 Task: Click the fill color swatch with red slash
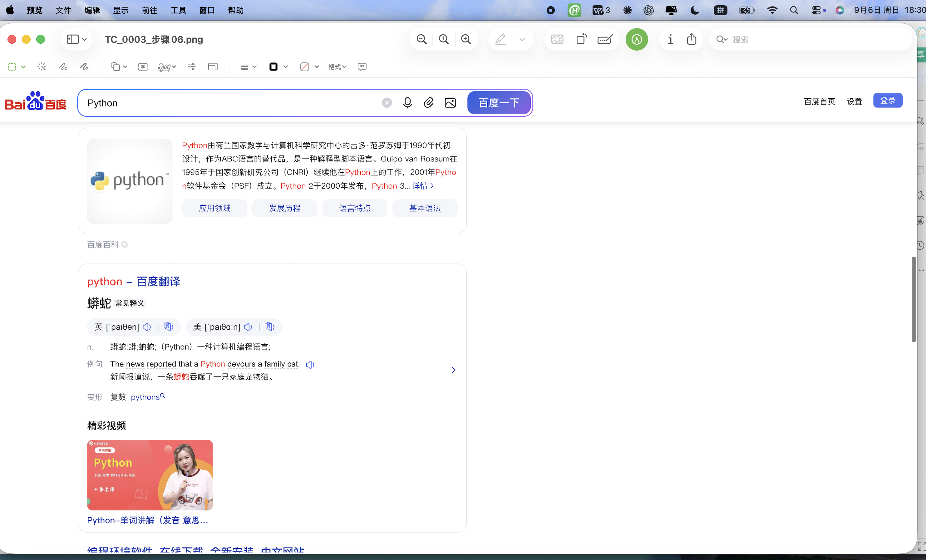coord(304,67)
